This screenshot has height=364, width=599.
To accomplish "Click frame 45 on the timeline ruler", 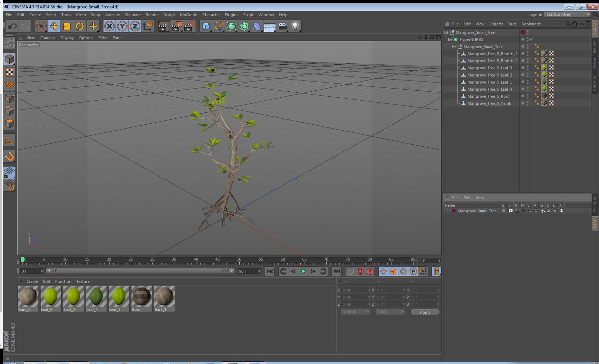I will [217, 260].
